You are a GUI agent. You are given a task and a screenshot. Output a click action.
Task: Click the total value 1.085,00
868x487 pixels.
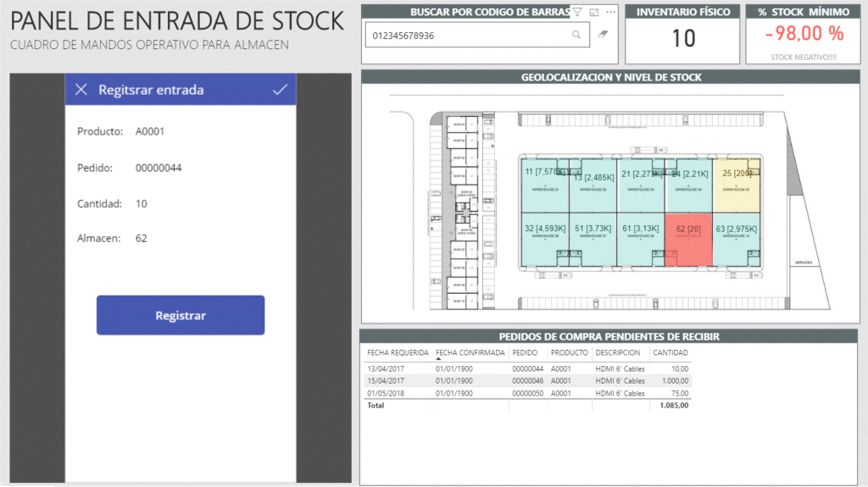pos(674,406)
